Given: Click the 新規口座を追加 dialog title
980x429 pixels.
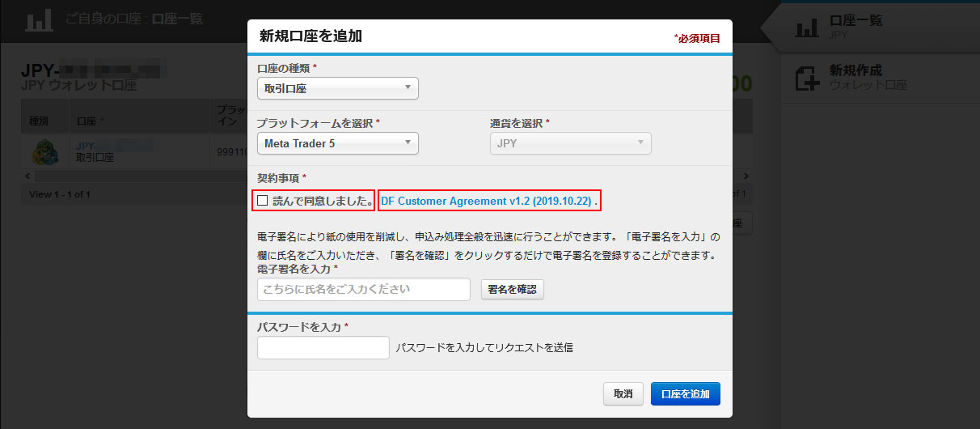Looking at the screenshot, I should coord(310,36).
